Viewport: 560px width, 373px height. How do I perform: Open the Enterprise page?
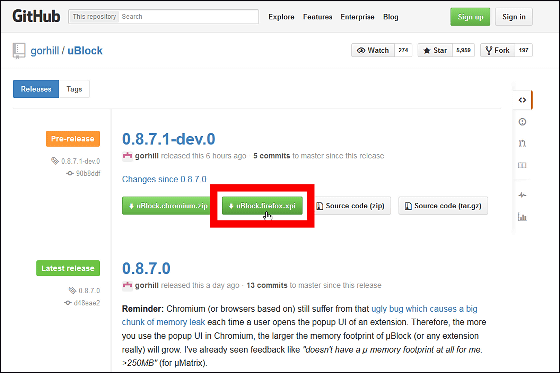357,17
